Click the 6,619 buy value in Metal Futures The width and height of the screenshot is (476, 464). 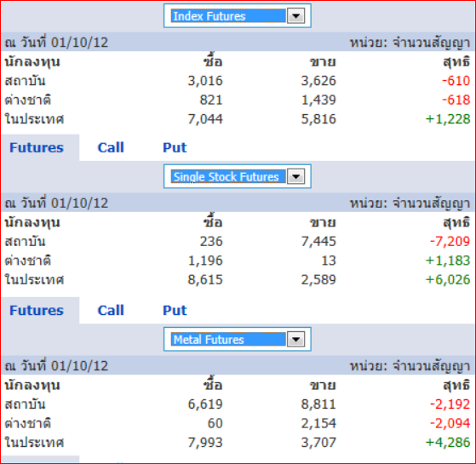(205, 404)
